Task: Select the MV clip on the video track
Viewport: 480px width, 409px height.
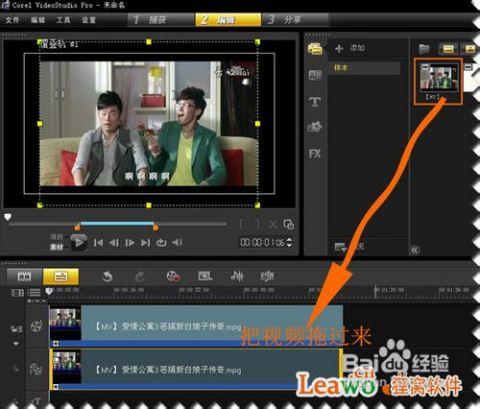Action: (x=196, y=326)
